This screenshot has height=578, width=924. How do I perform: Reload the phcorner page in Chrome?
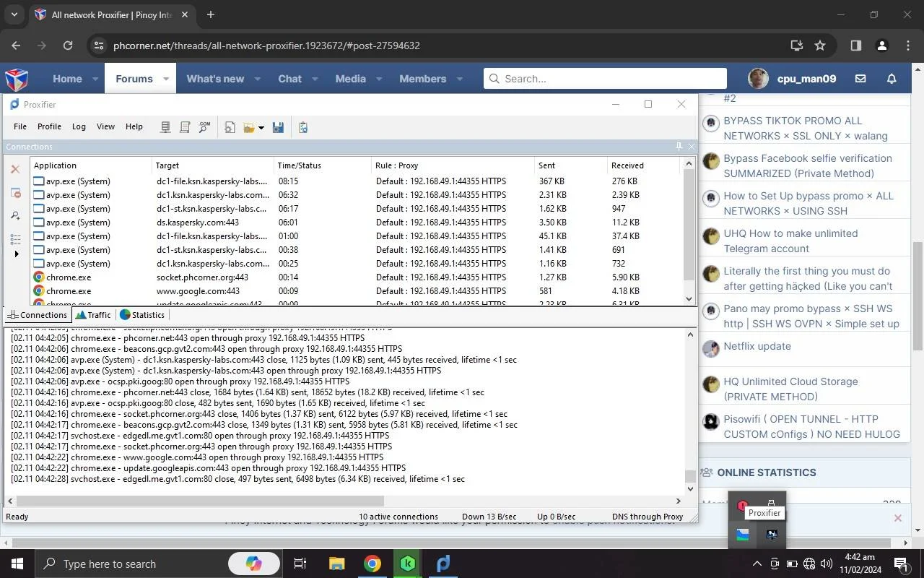click(x=68, y=46)
